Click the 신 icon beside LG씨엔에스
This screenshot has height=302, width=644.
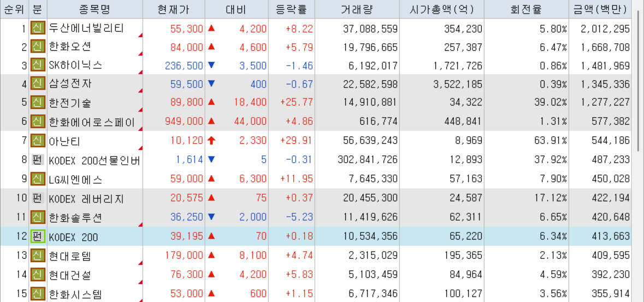click(38, 179)
